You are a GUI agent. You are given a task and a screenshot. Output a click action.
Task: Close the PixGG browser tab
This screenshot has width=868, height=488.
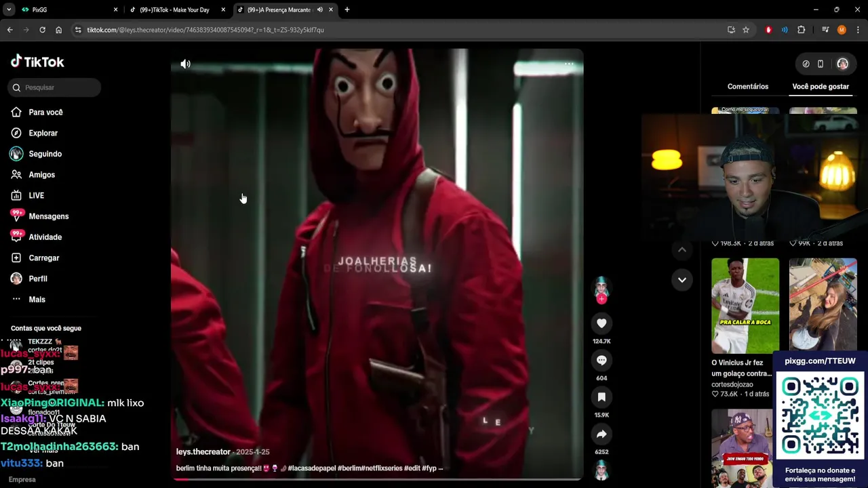pos(115,9)
